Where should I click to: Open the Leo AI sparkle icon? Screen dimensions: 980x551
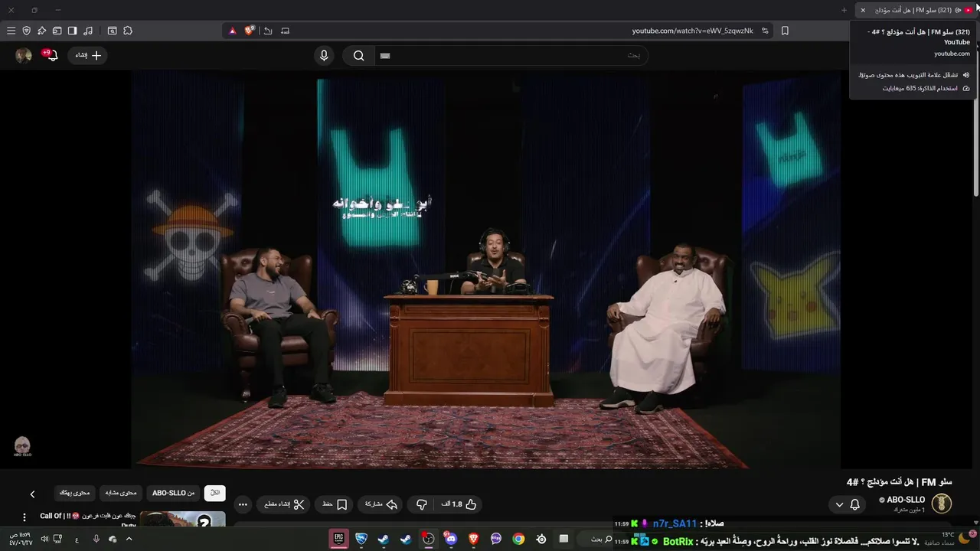point(42,31)
